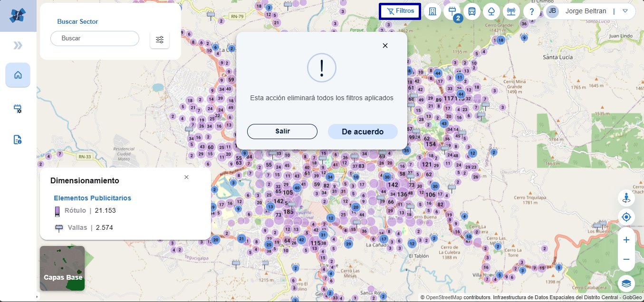Screen dimensions: 644x302
Task: Select the Home icon in sidebar
Action: 18,75
